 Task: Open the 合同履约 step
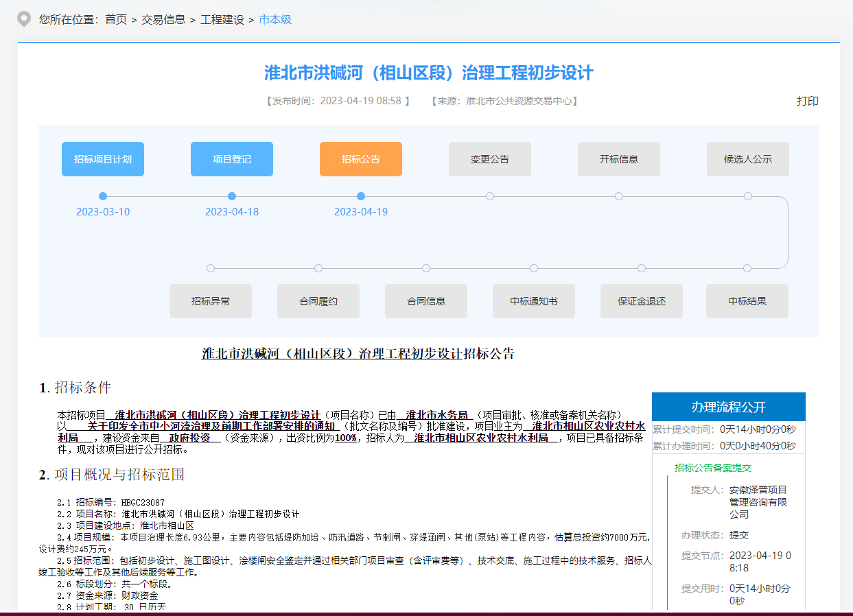pos(318,301)
